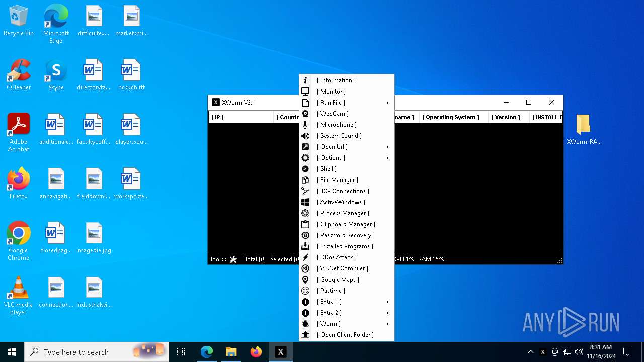This screenshot has height=362, width=644.
Task: Click the Microphone icon in the menu
Action: tap(305, 125)
